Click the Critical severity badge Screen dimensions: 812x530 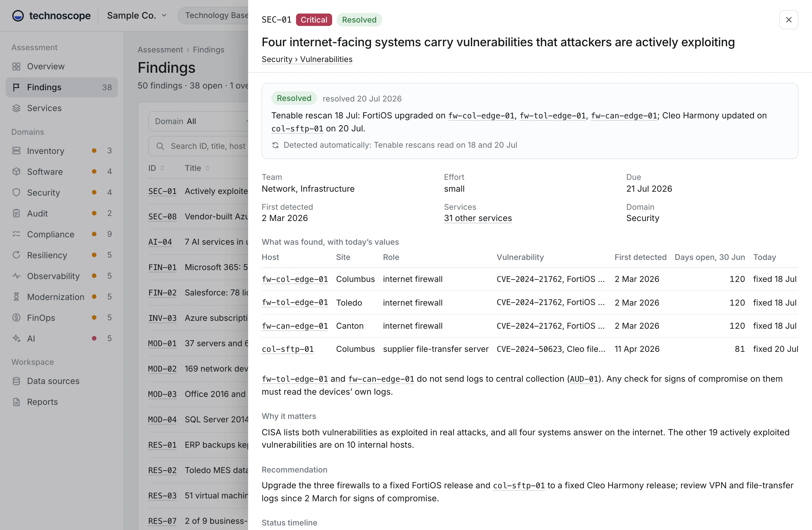coord(314,20)
